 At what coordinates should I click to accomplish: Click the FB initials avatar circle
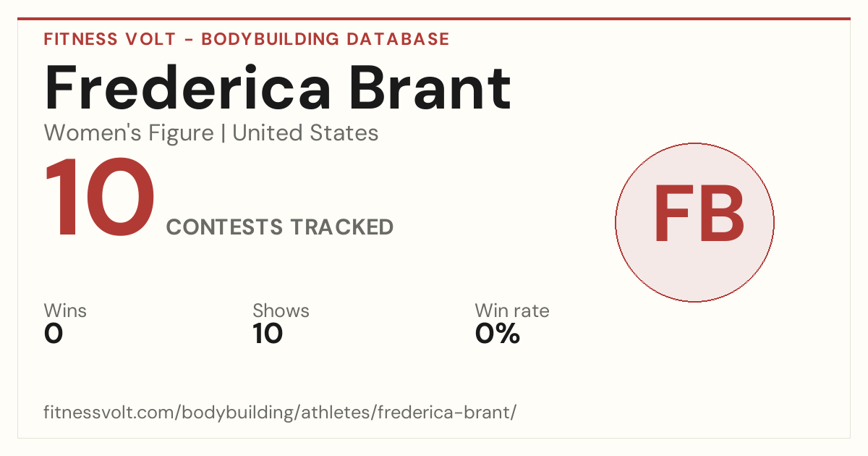tap(694, 222)
